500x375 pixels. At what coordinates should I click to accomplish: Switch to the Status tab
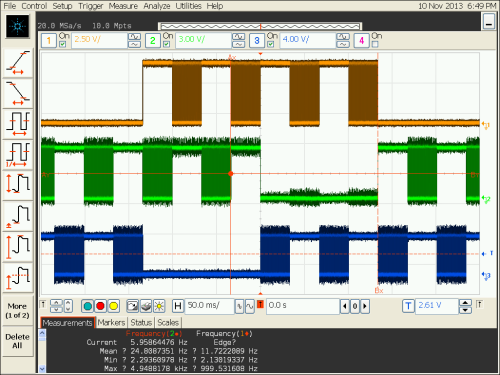click(141, 322)
